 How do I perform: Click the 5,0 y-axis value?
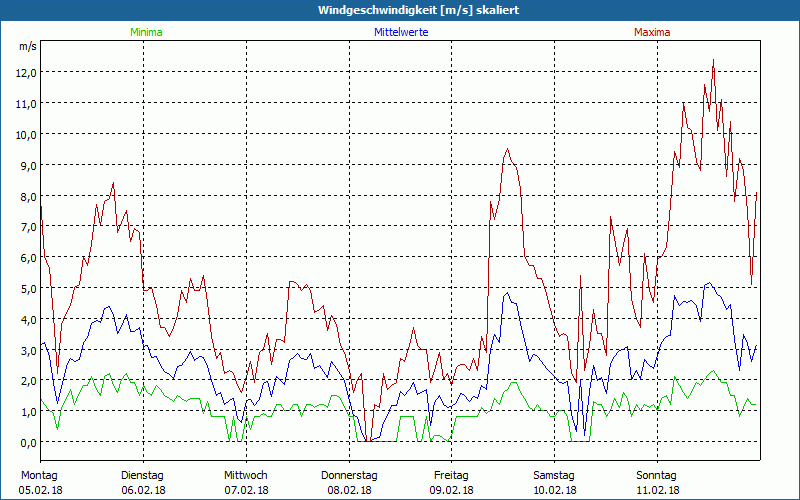tap(25, 289)
